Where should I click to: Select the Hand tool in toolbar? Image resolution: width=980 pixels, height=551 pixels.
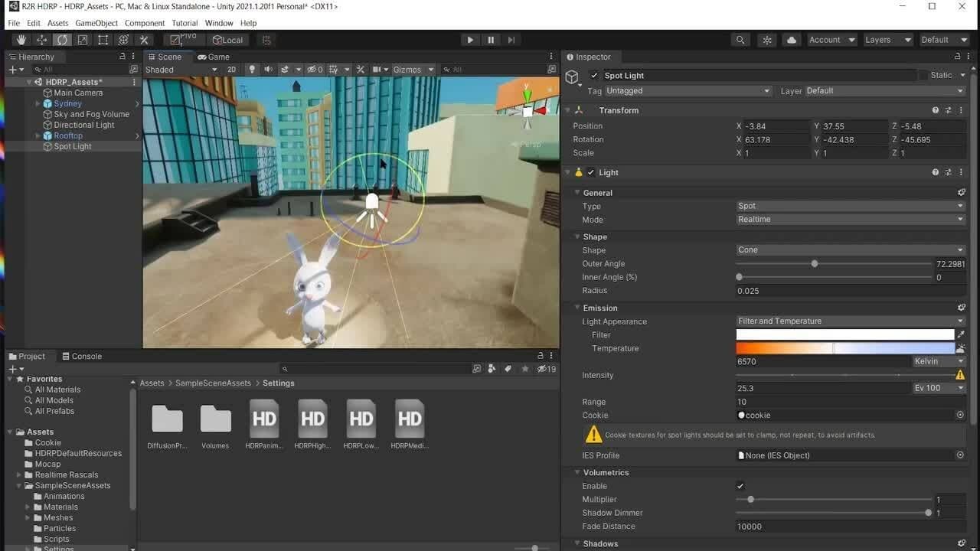coord(21,40)
